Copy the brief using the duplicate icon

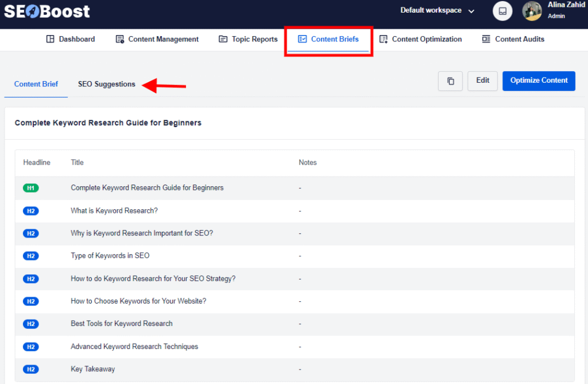coord(450,81)
